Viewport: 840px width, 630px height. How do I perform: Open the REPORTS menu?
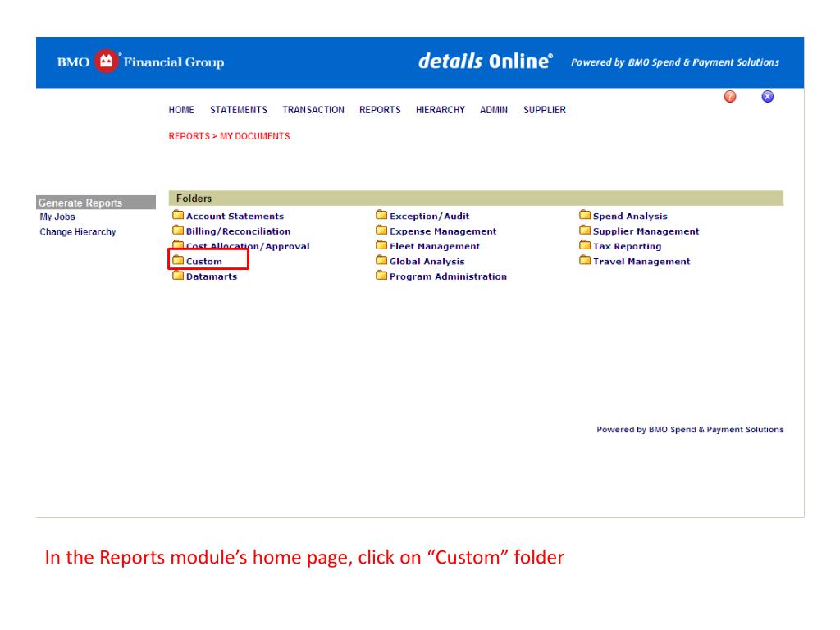[x=380, y=110]
